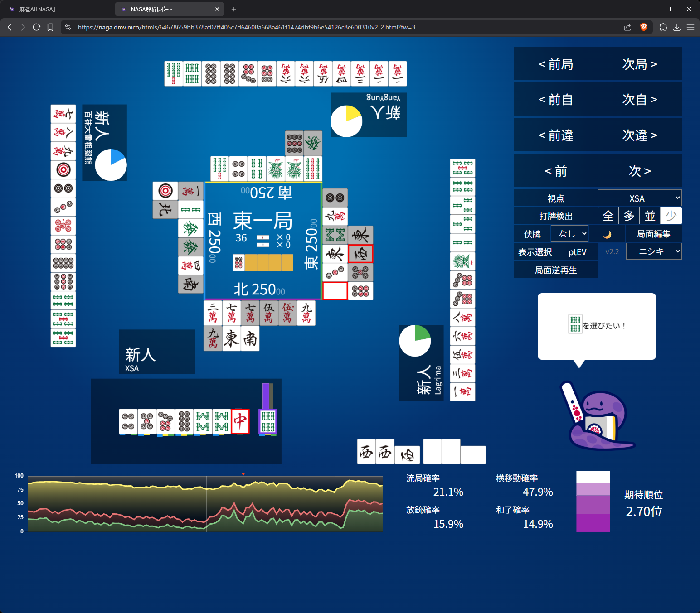Reload the page with the refresh icon
This screenshot has width=700, height=613.
(x=37, y=27)
